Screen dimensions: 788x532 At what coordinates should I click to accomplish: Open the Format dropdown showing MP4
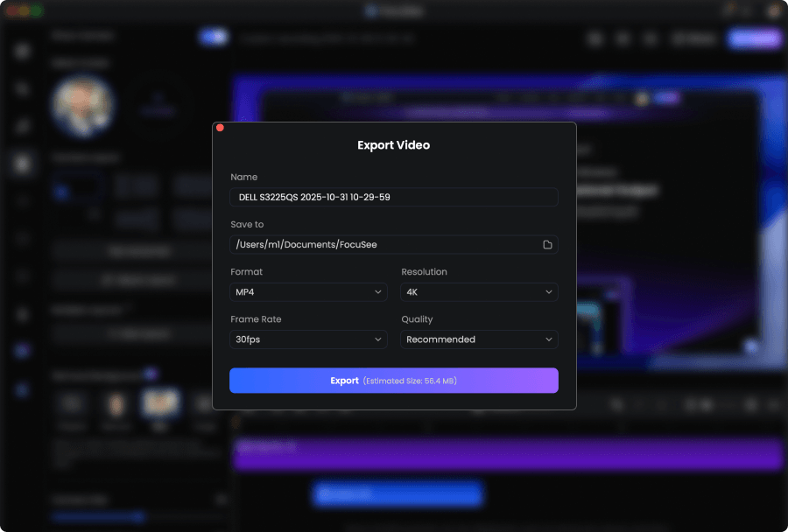coord(308,292)
